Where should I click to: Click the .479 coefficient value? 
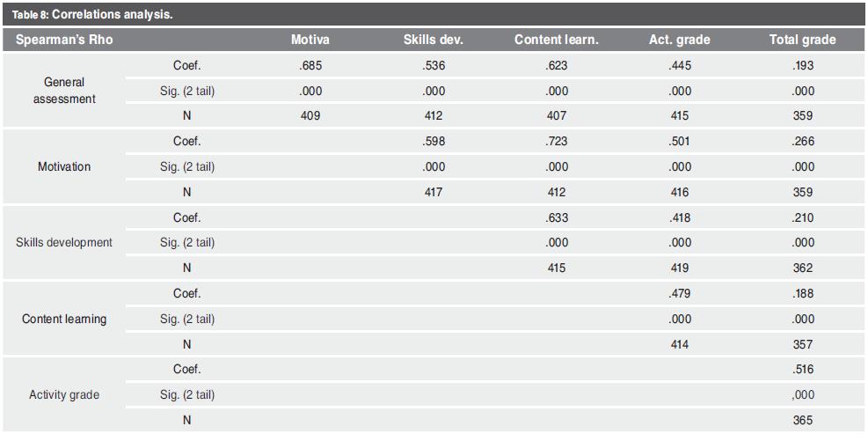[679, 293]
